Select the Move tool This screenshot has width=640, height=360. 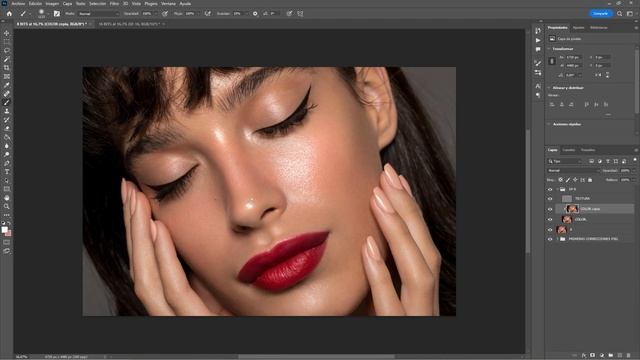coord(7,33)
